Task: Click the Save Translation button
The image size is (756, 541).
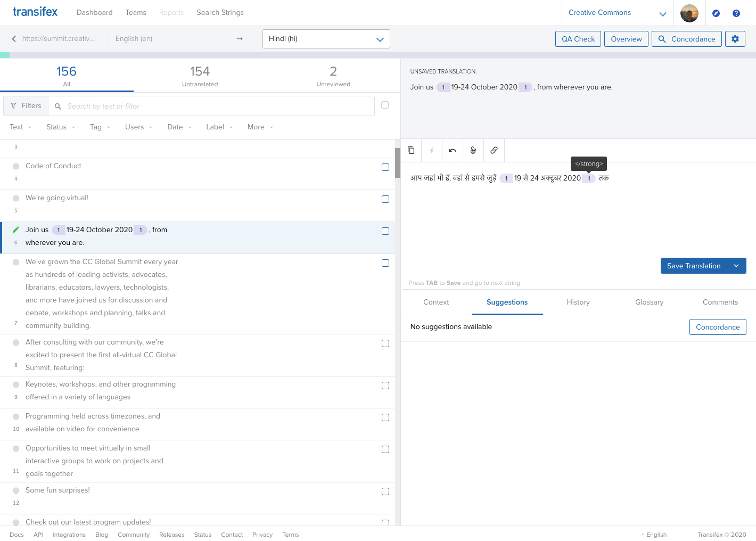Action: pyautogui.click(x=694, y=266)
